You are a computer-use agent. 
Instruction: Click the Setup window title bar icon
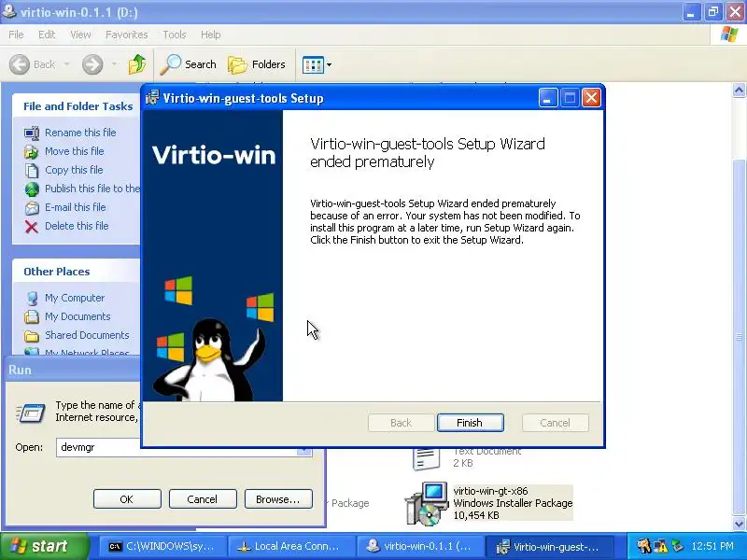coord(152,98)
